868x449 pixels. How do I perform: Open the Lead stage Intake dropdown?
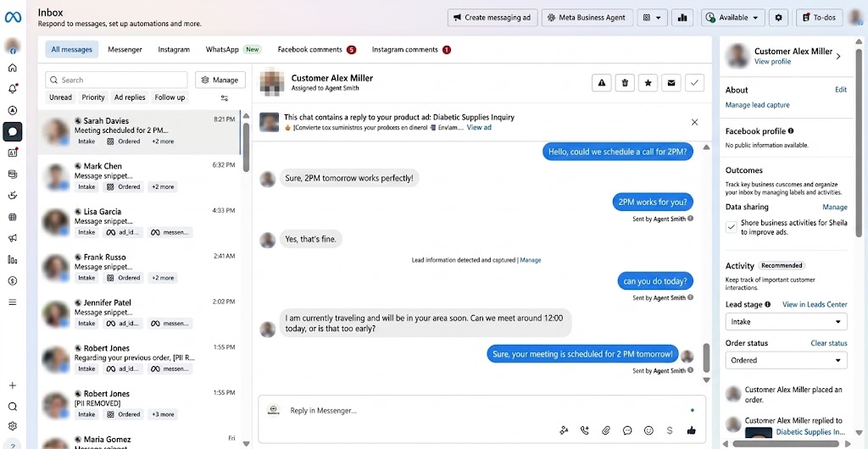(786, 321)
